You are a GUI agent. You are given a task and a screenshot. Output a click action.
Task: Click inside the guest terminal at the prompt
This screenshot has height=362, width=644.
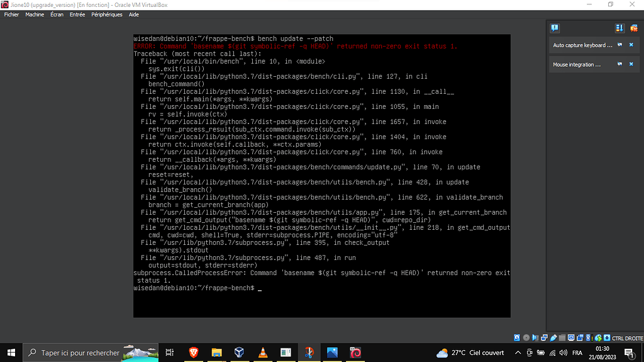point(260,288)
